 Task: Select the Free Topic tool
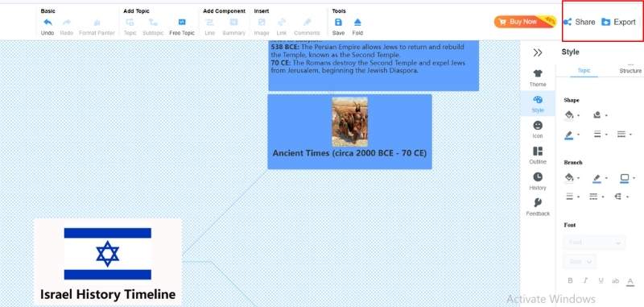[x=182, y=23]
